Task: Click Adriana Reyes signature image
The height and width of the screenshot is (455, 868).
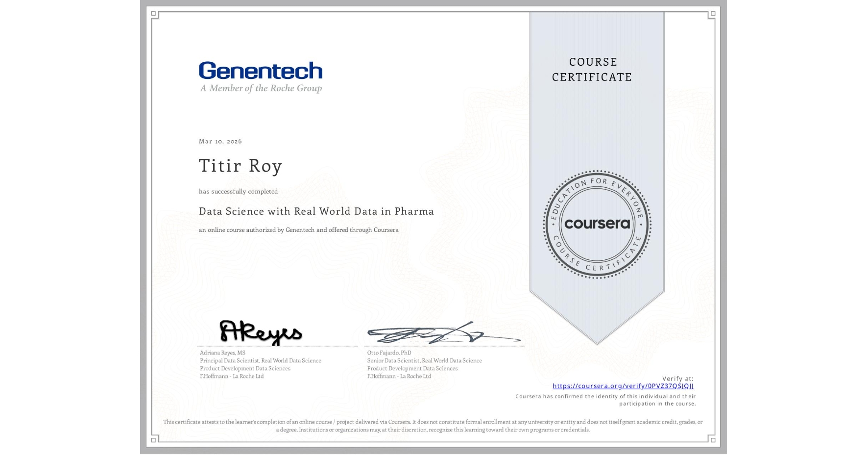Action: [261, 332]
